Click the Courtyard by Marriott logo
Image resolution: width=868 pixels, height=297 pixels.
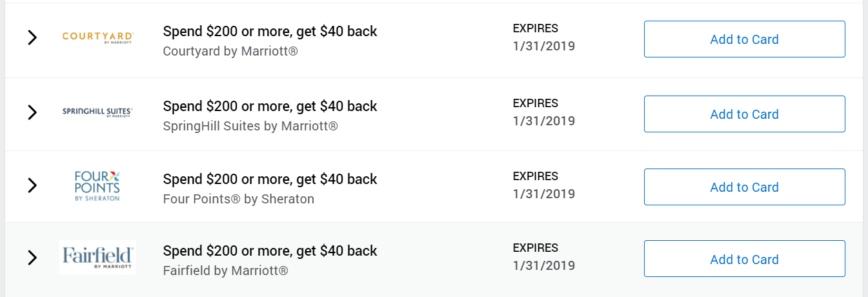tap(97, 37)
